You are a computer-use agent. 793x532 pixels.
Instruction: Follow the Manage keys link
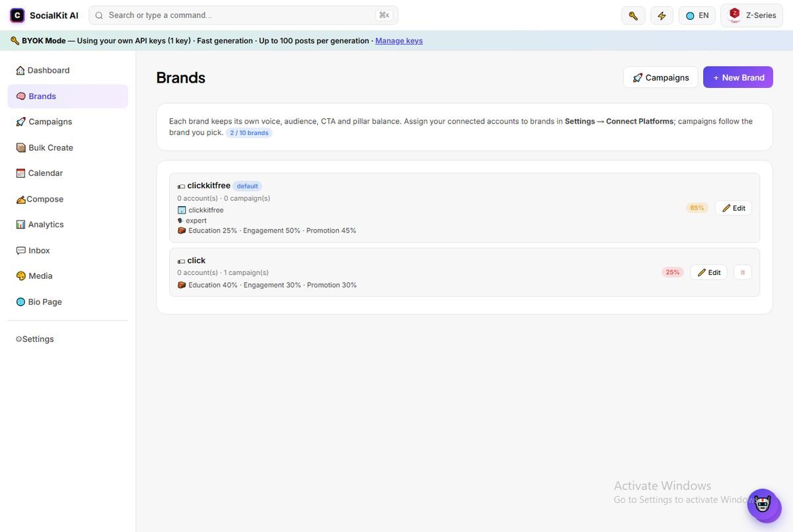pyautogui.click(x=399, y=41)
